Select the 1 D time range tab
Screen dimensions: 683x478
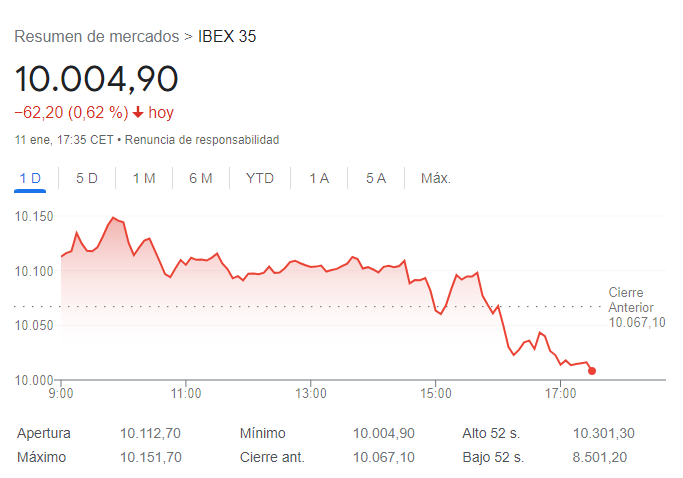[x=29, y=178]
